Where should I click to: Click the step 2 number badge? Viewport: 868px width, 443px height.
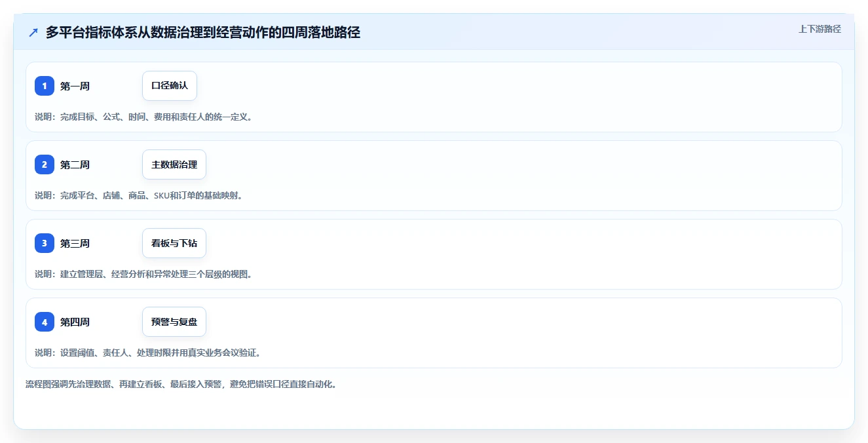pyautogui.click(x=45, y=164)
